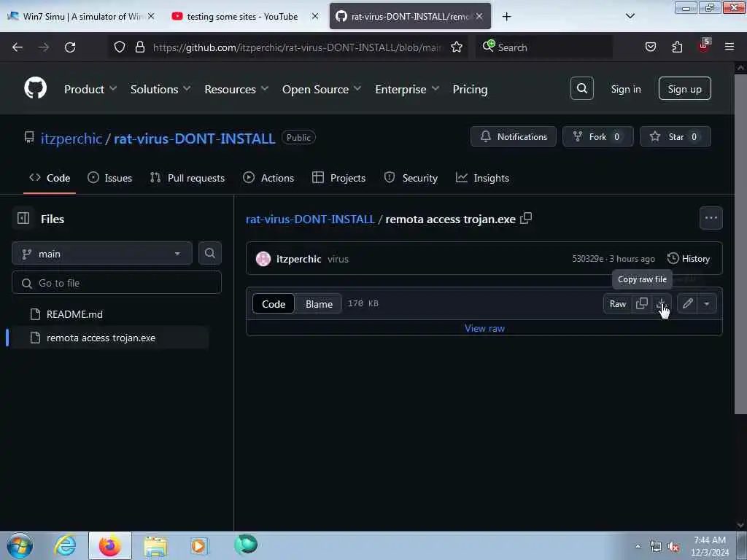
Task: Click the tracking protection shield icon
Action: 120,47
